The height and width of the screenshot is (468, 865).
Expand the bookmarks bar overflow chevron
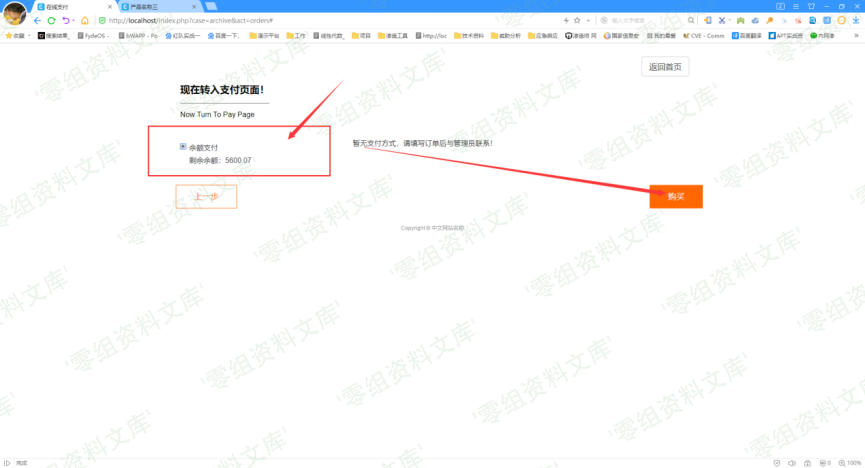coord(856,35)
